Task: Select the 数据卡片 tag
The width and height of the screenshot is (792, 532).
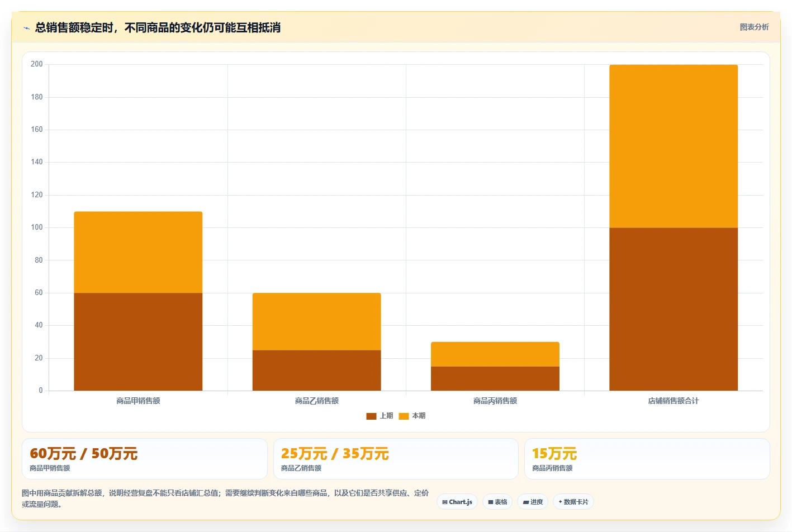Action: 573,502
